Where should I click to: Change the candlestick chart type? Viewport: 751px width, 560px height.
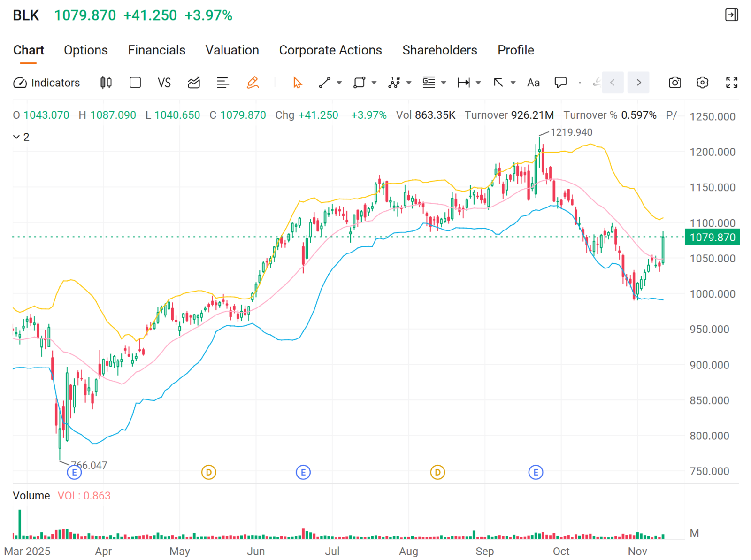106,83
